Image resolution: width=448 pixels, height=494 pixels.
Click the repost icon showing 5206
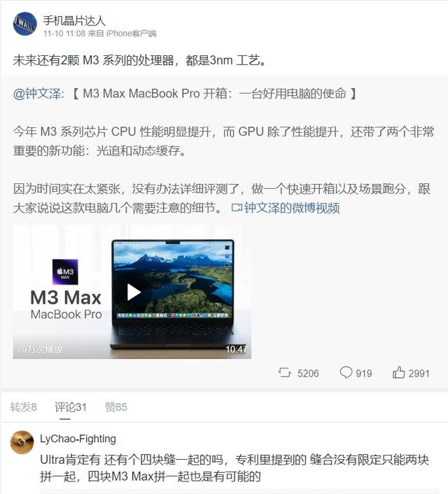(x=285, y=373)
